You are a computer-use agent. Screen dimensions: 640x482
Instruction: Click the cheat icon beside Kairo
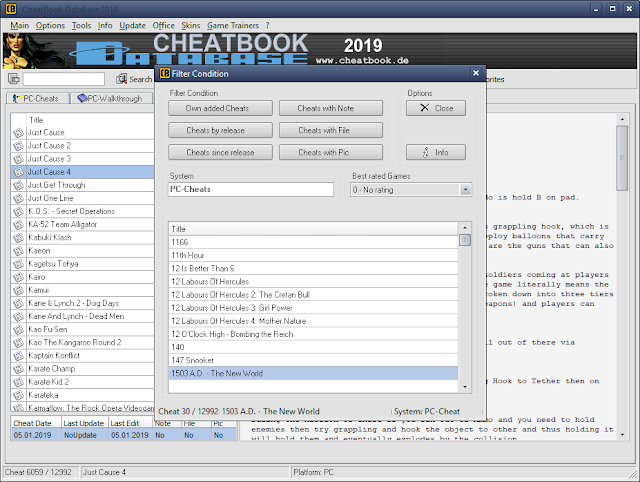(x=18, y=277)
